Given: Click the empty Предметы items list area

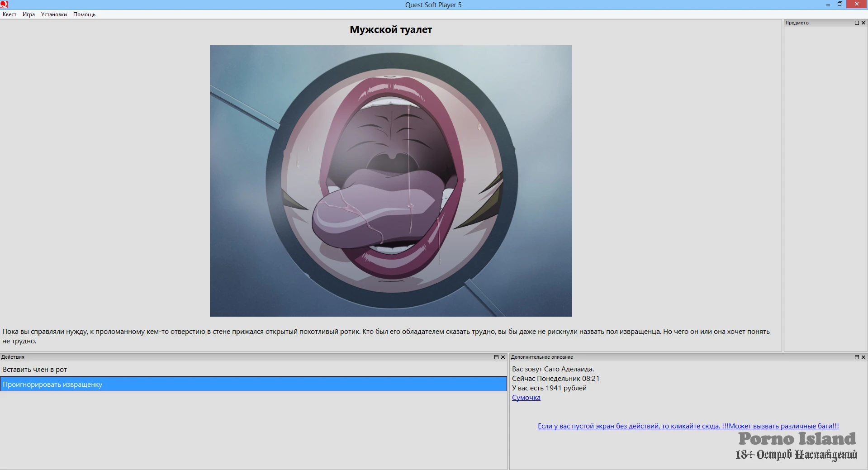Looking at the screenshot, I should point(825,181).
